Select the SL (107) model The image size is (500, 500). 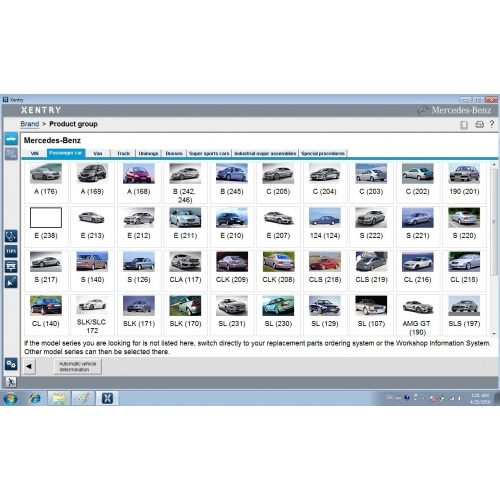[x=371, y=315]
